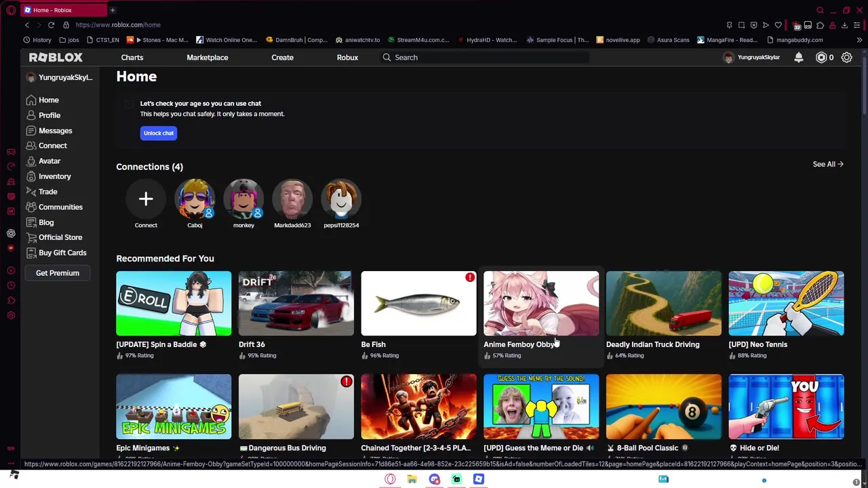Click the Opera menu logo
This screenshot has width=868, height=488.
pos(11,10)
